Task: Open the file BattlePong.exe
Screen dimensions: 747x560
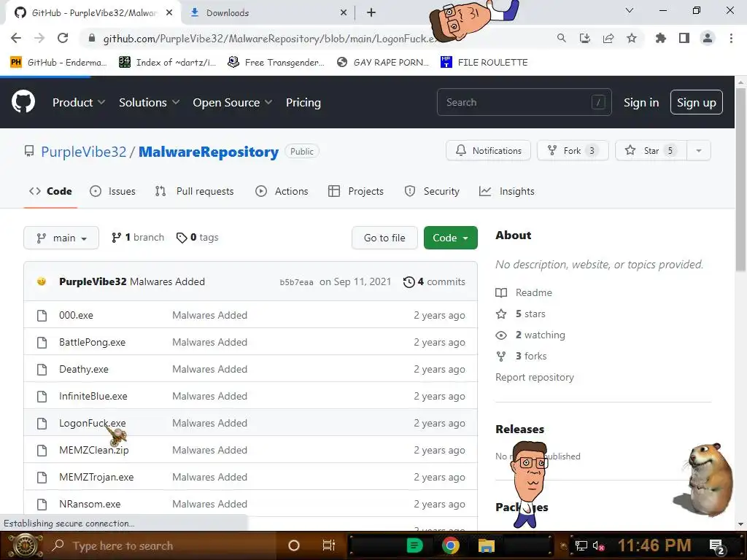Action: pyautogui.click(x=93, y=343)
